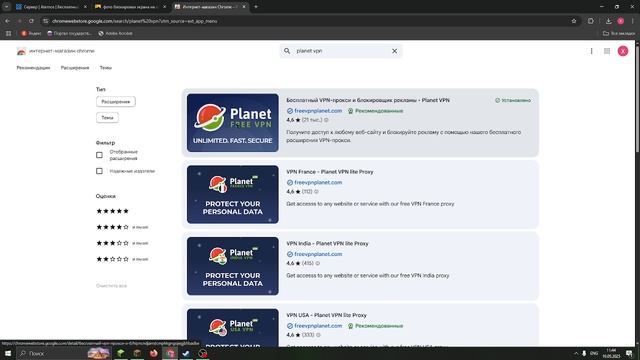Bookmark this page with the star icon
The height and width of the screenshot is (360, 640).
pos(574,21)
